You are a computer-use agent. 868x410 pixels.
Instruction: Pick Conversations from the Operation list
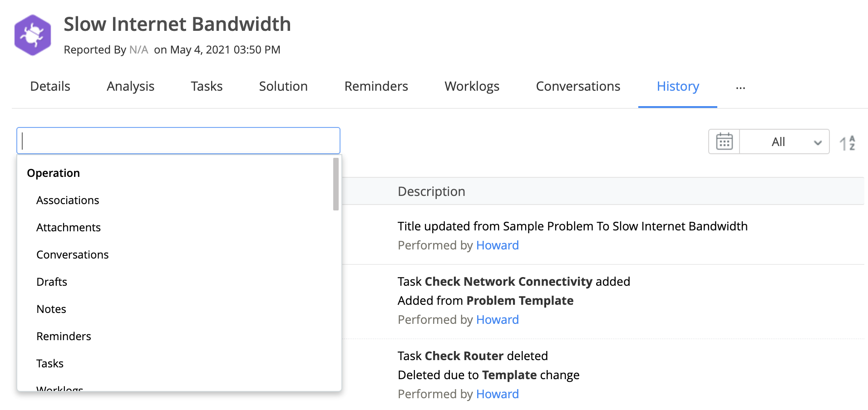(x=73, y=254)
